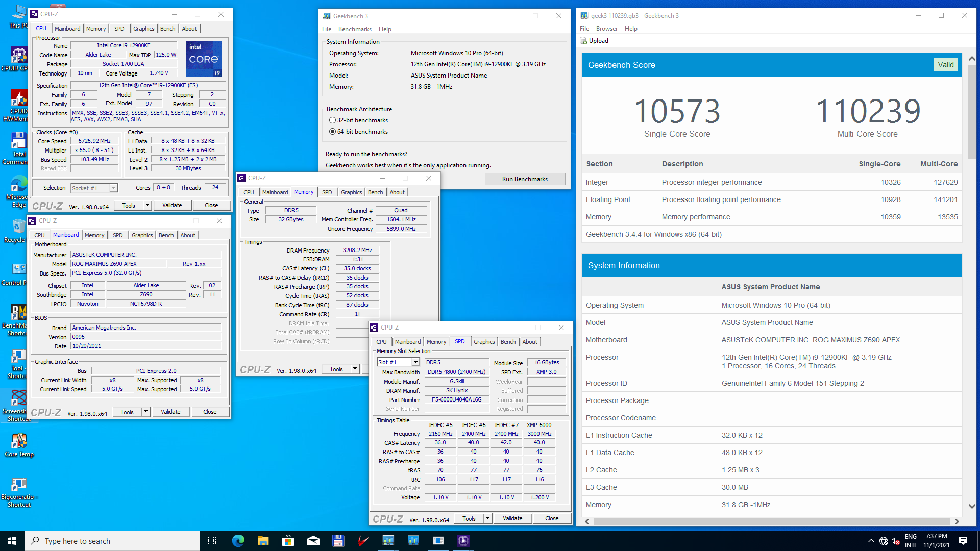This screenshot has height=551, width=980.
Task: Click Validate in CPU-Z CPU-tab window
Action: (172, 205)
